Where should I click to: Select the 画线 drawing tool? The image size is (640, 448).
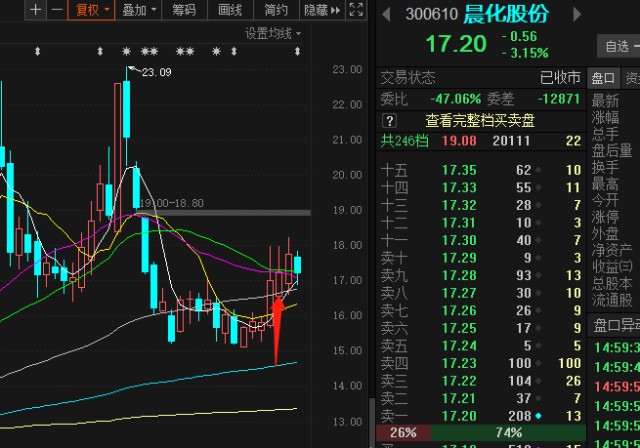(230, 9)
